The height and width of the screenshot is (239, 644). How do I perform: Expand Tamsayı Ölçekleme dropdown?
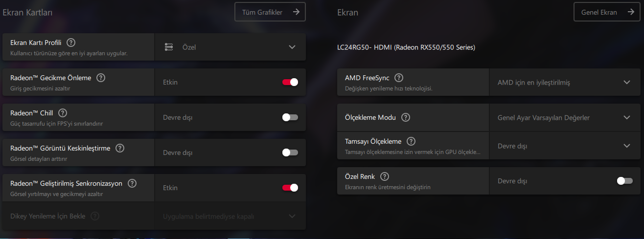(x=564, y=146)
